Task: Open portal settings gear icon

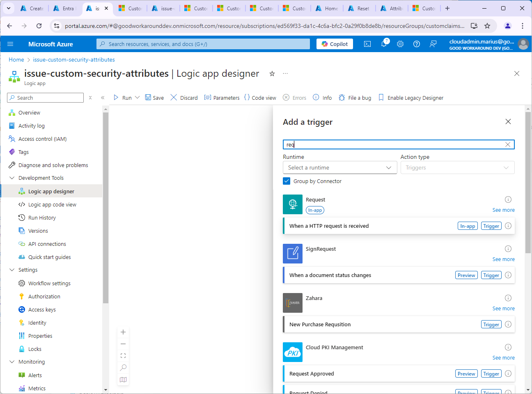Action: (x=400, y=44)
